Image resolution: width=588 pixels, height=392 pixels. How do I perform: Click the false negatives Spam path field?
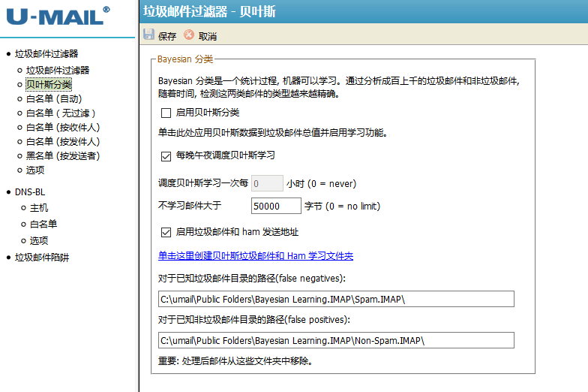(x=336, y=300)
